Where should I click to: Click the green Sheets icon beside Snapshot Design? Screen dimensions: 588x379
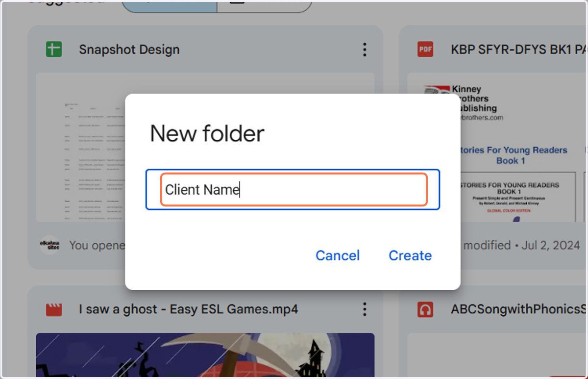pyautogui.click(x=54, y=49)
